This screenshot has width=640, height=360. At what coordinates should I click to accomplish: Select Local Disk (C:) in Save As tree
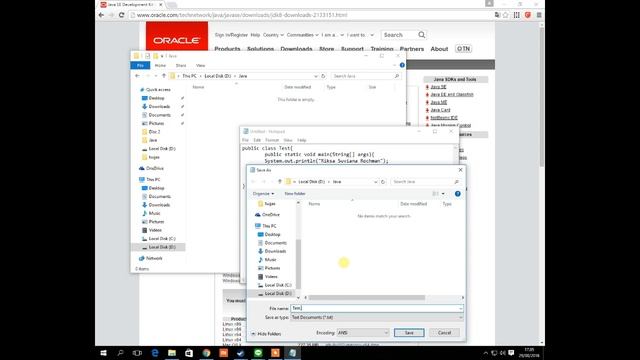[274, 285]
